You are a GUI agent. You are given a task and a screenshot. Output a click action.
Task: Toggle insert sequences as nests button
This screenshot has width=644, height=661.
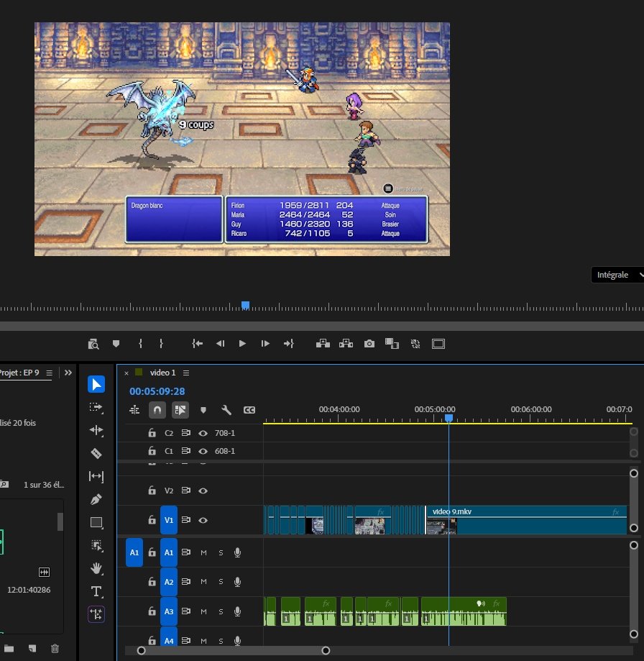[x=134, y=410]
